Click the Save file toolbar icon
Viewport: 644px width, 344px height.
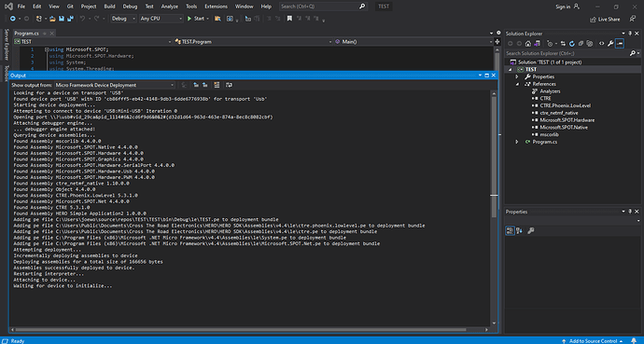(x=62, y=19)
